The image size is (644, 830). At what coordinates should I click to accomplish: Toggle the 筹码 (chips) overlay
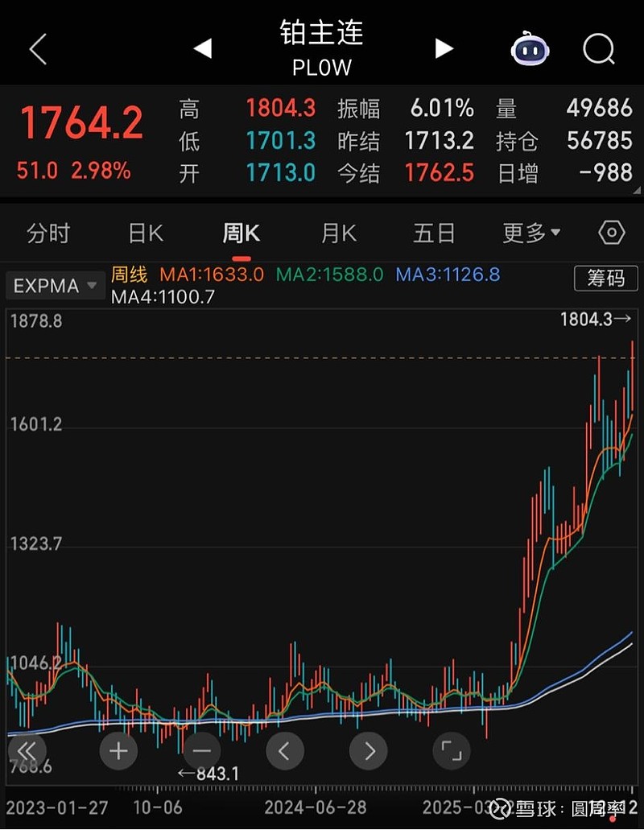coord(606,279)
